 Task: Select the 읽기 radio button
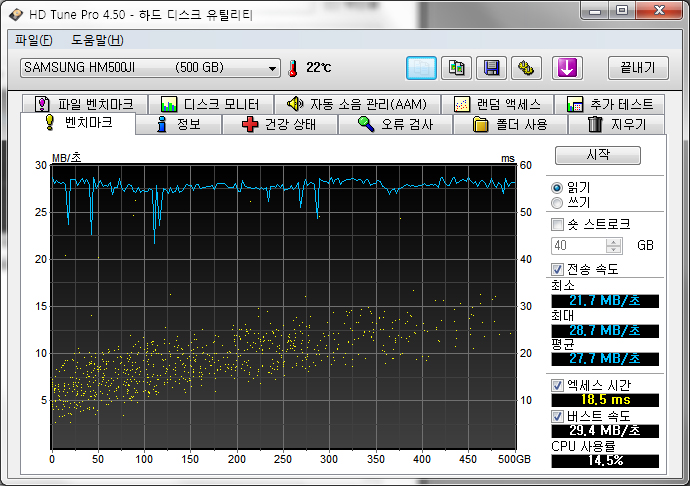click(557, 188)
